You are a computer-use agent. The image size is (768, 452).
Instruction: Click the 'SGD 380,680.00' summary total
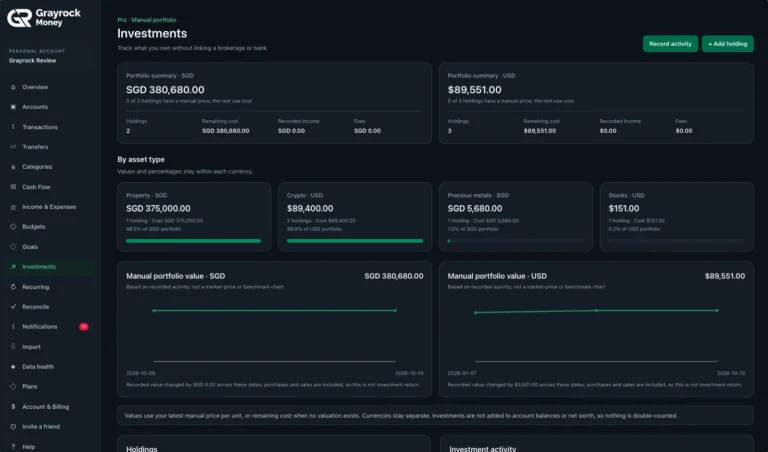pos(165,90)
